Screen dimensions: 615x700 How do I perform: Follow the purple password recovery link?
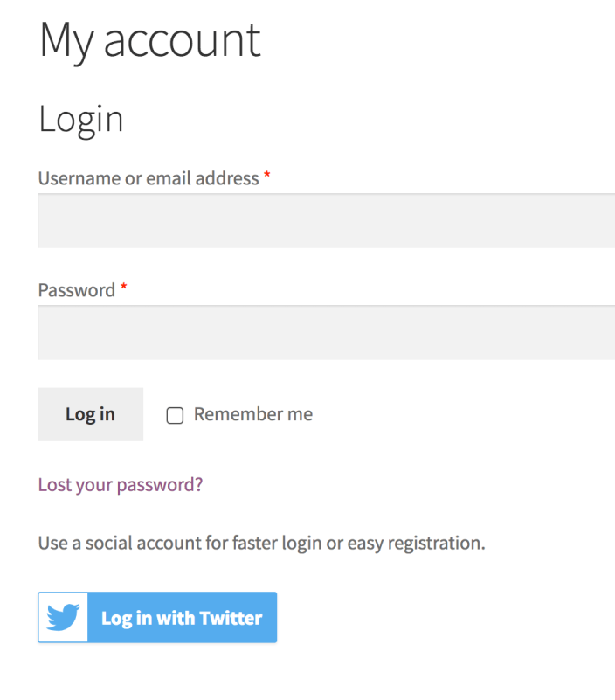click(121, 484)
